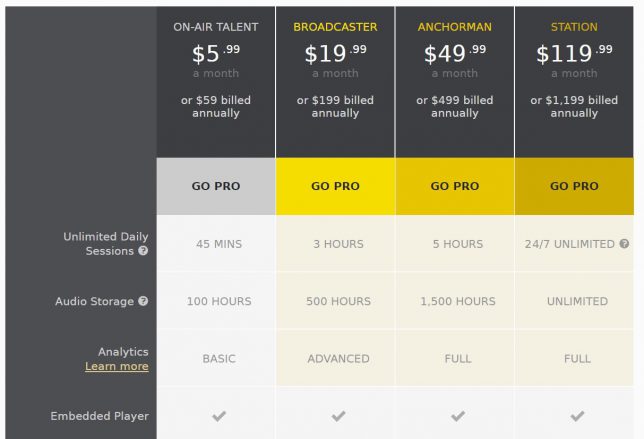Click the 1,500 HOURS storage cell
Screen dimensions: 644x439
pyautogui.click(x=458, y=301)
